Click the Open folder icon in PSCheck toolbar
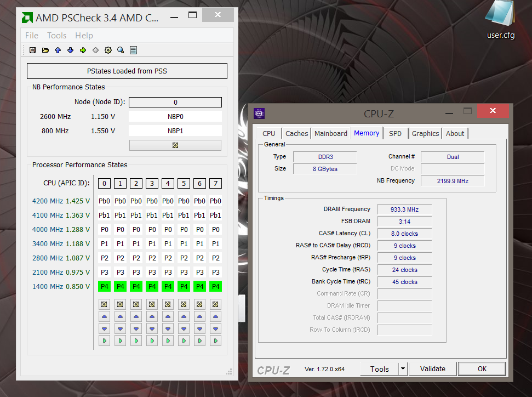 click(x=45, y=50)
